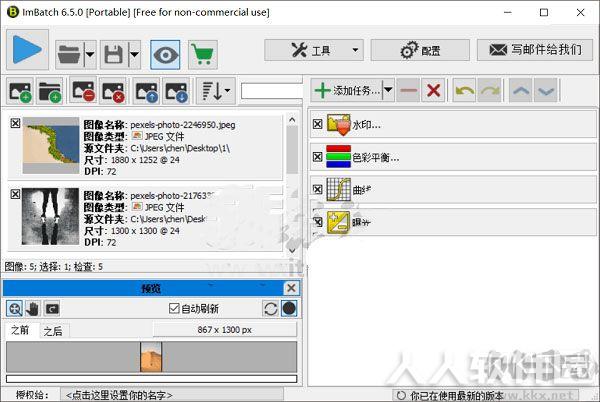Select preview zoom magnifier tool
The width and height of the screenshot is (600, 402).
15,308
